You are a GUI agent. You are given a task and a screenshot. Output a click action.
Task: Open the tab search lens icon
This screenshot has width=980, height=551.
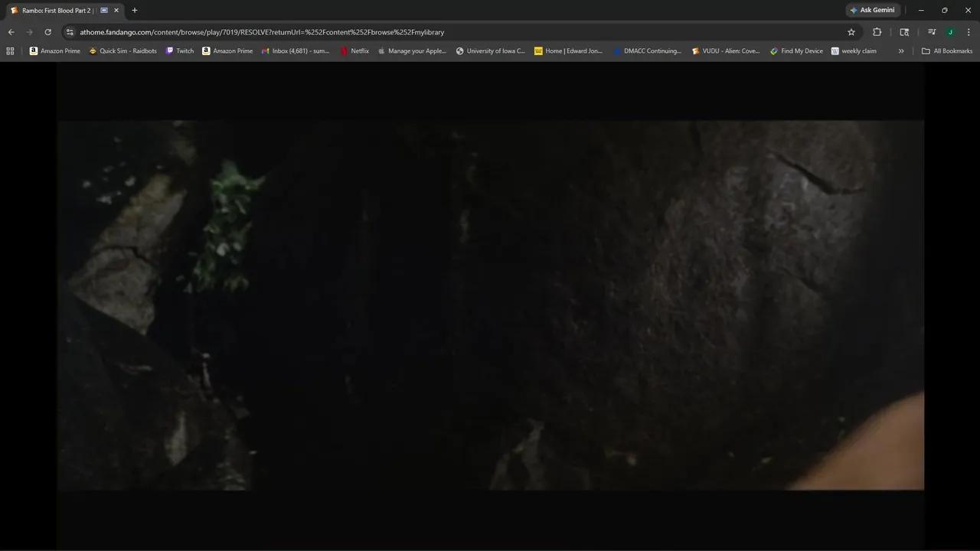point(904,32)
